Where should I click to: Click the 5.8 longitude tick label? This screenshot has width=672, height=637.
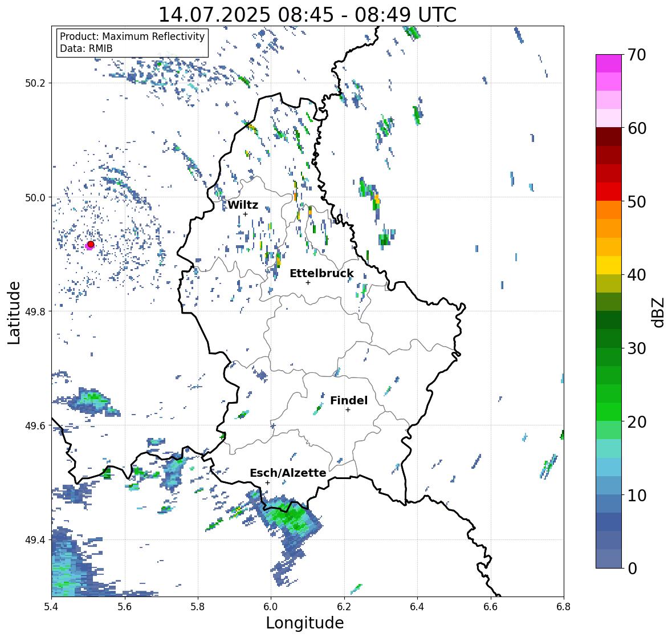(x=198, y=607)
